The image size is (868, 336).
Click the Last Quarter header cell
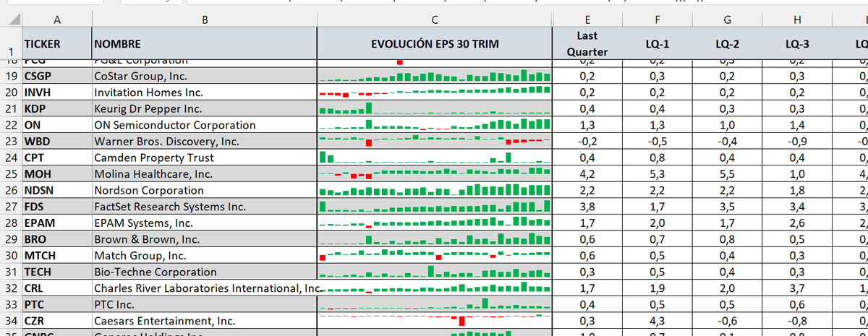click(x=587, y=44)
